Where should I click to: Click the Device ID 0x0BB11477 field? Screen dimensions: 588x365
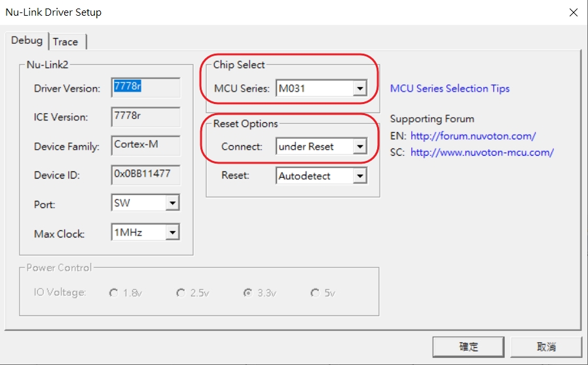coord(145,175)
